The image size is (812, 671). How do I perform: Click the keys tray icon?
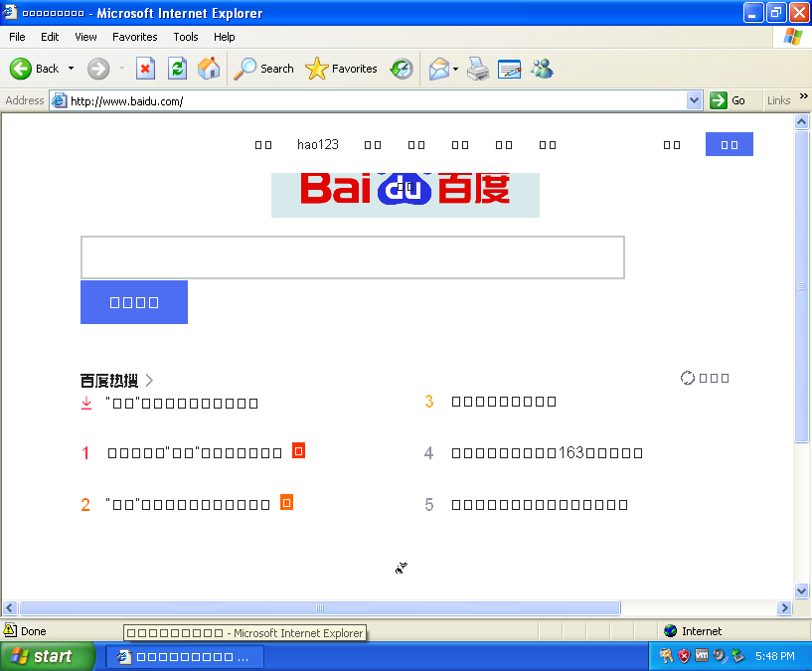tap(666, 656)
